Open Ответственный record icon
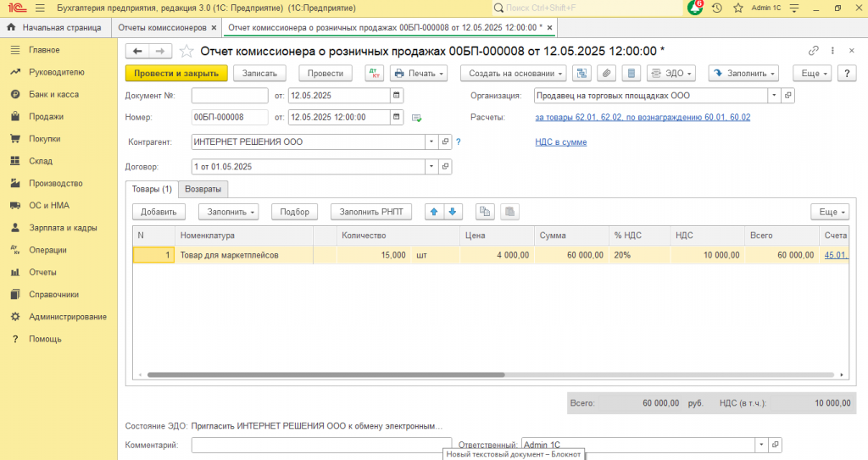This screenshot has width=868, height=460. pos(775,445)
